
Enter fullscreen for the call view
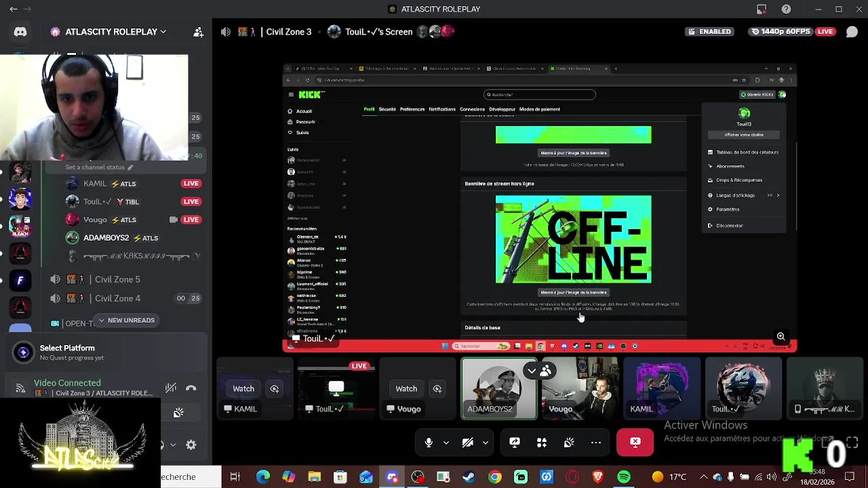pyautogui.click(x=852, y=443)
